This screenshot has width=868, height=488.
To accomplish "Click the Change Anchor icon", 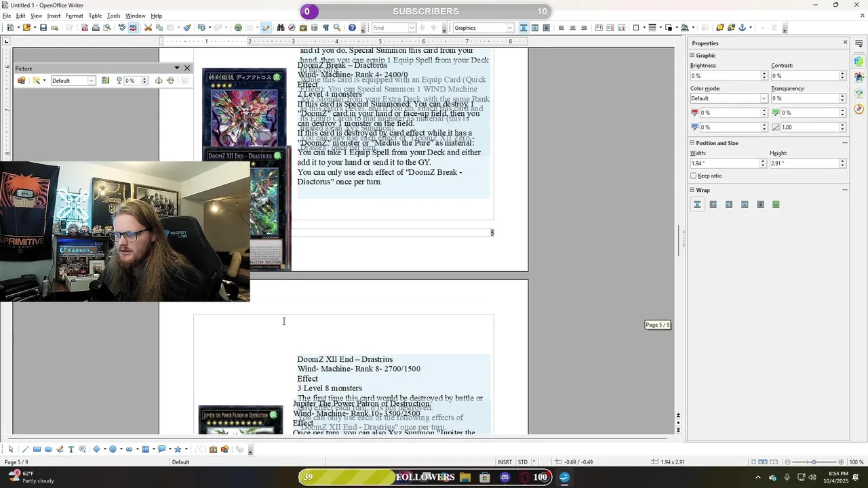I will point(742,28).
